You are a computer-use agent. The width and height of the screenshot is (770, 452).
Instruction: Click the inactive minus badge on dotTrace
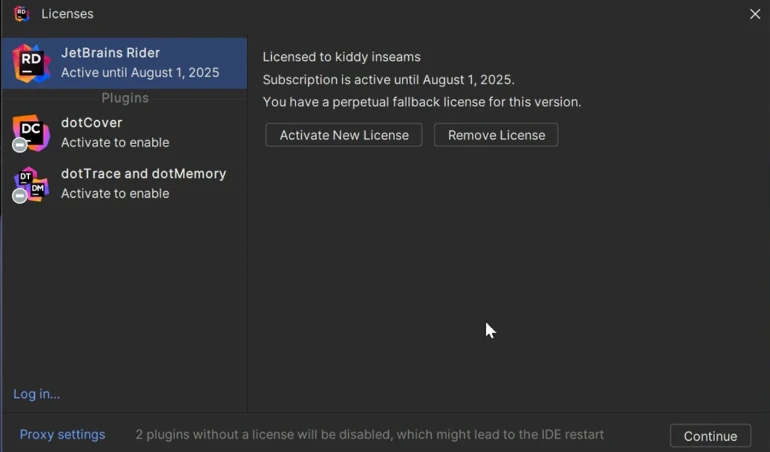19,196
